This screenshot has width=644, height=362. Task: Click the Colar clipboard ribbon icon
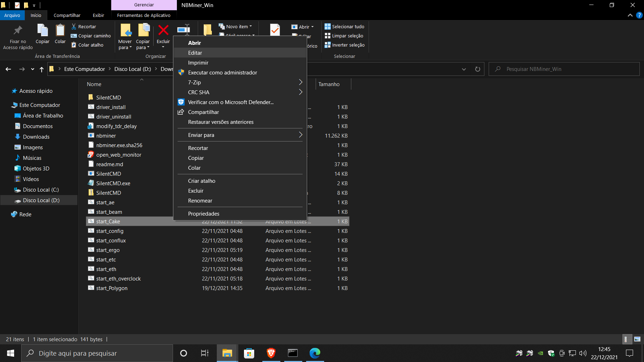coord(60,30)
